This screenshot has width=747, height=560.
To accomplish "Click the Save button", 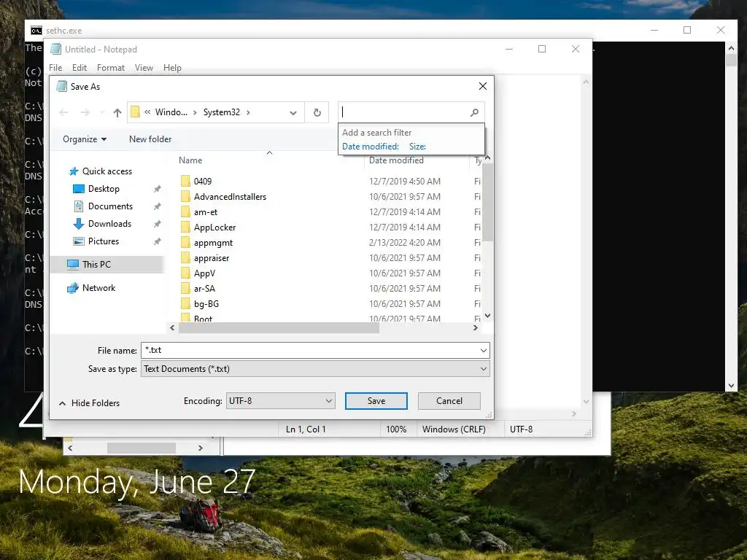I will 376,401.
